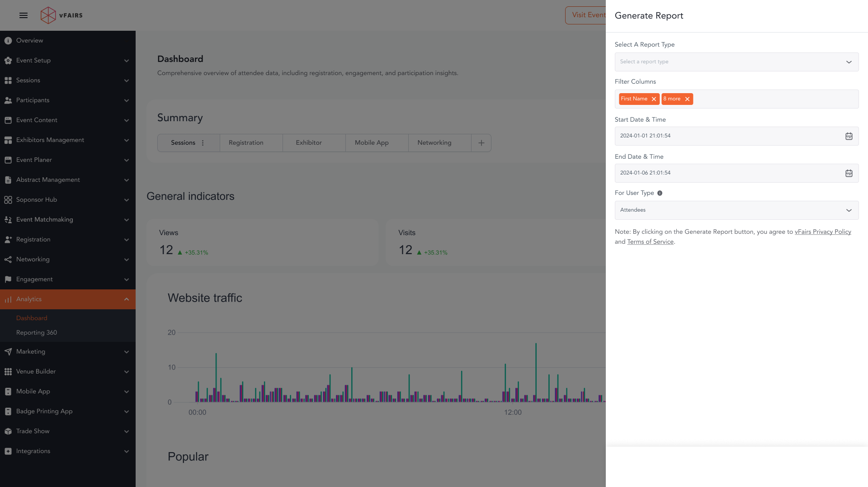The width and height of the screenshot is (868, 487).
Task: Open the Terms of Service link
Action: (x=650, y=242)
